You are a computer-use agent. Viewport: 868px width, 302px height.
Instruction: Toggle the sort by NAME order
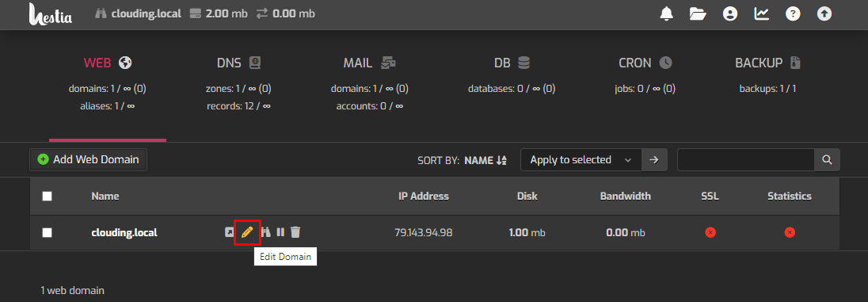click(485, 160)
